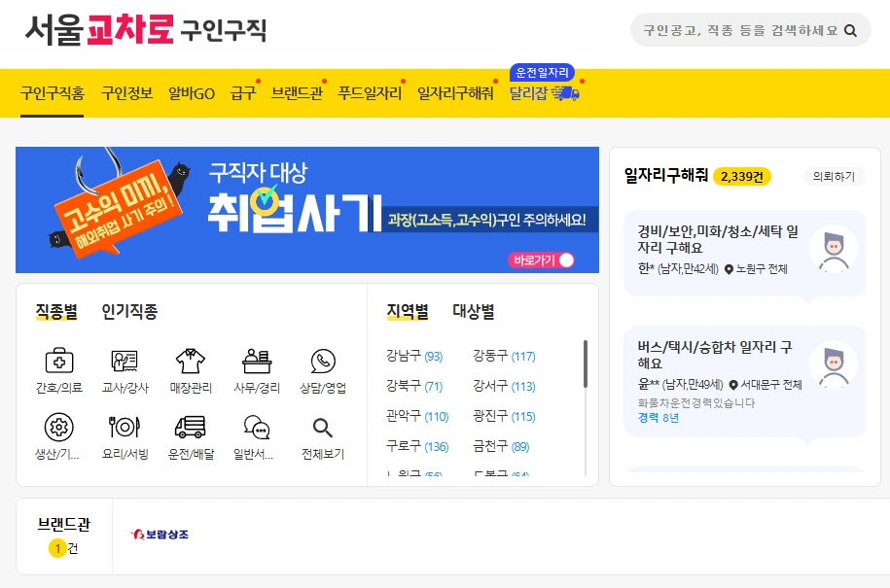Open the 일반서... chat bubble icon

257,428
